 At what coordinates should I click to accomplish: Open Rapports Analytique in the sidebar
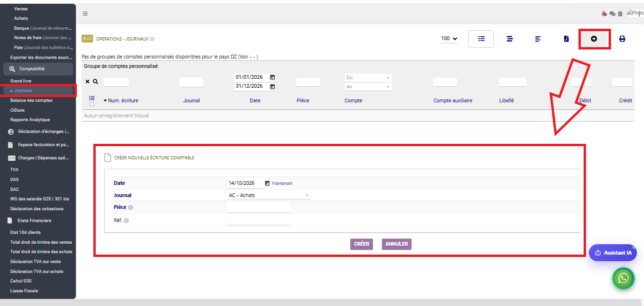click(x=30, y=120)
